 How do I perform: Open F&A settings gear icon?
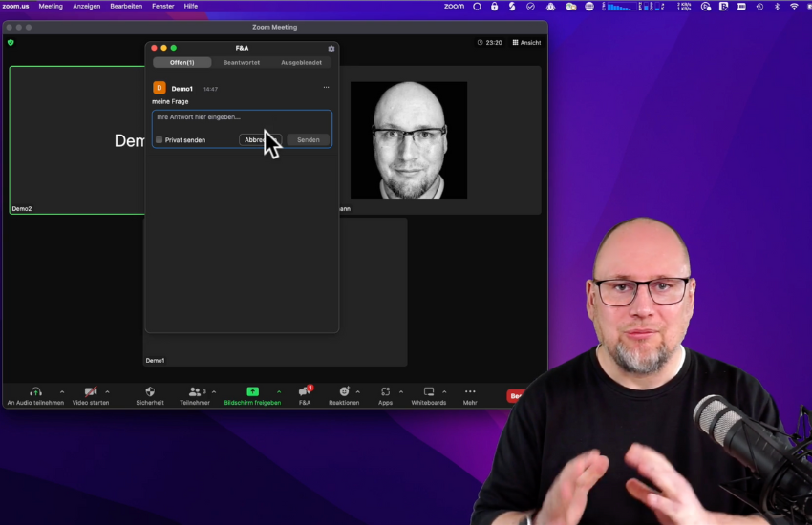[331, 48]
